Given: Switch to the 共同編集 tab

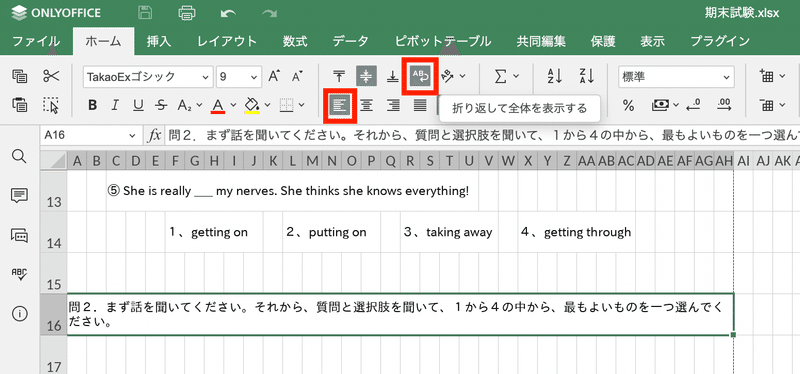Looking at the screenshot, I should [x=541, y=41].
